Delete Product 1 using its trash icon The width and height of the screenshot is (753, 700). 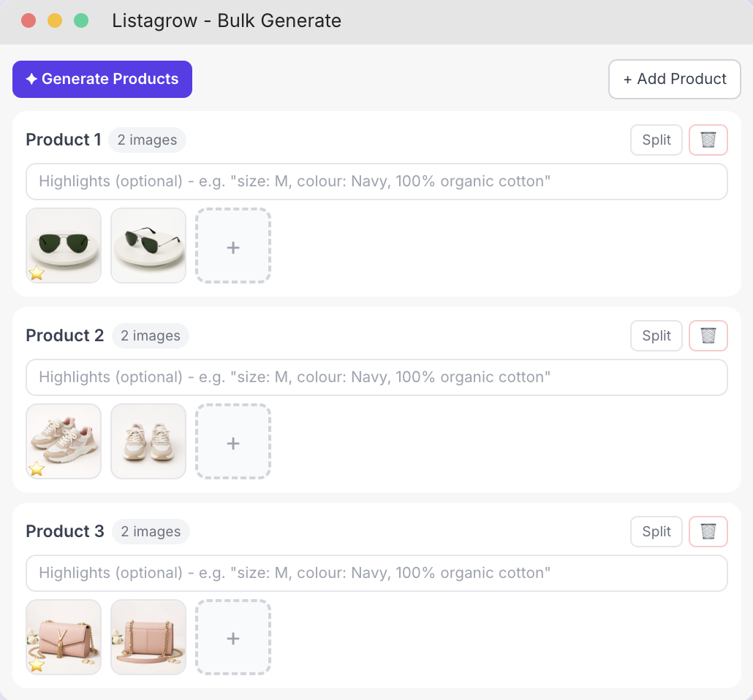coord(708,140)
